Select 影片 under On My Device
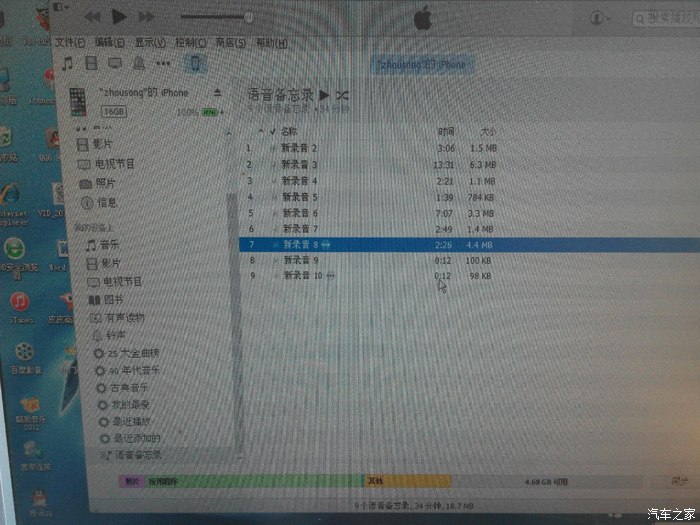The width and height of the screenshot is (700, 525). coord(104,263)
